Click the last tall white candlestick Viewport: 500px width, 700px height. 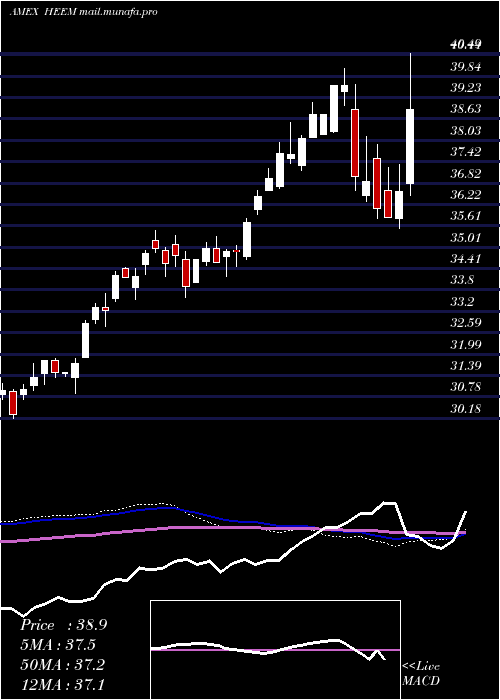410,146
